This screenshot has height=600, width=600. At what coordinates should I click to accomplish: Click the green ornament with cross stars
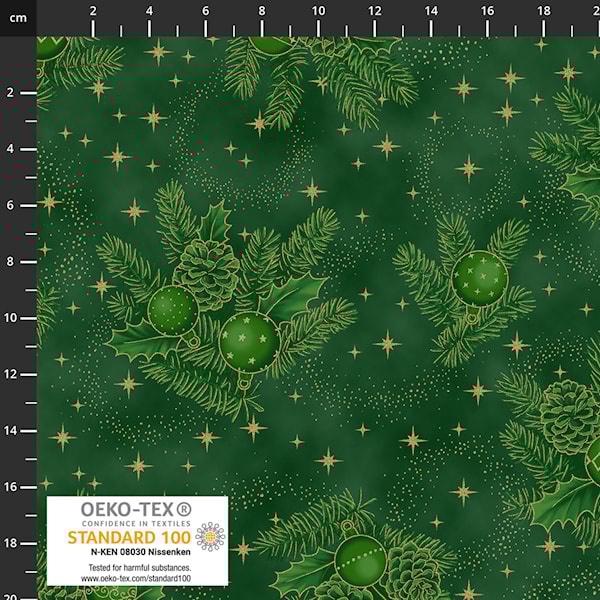[x=479, y=277]
